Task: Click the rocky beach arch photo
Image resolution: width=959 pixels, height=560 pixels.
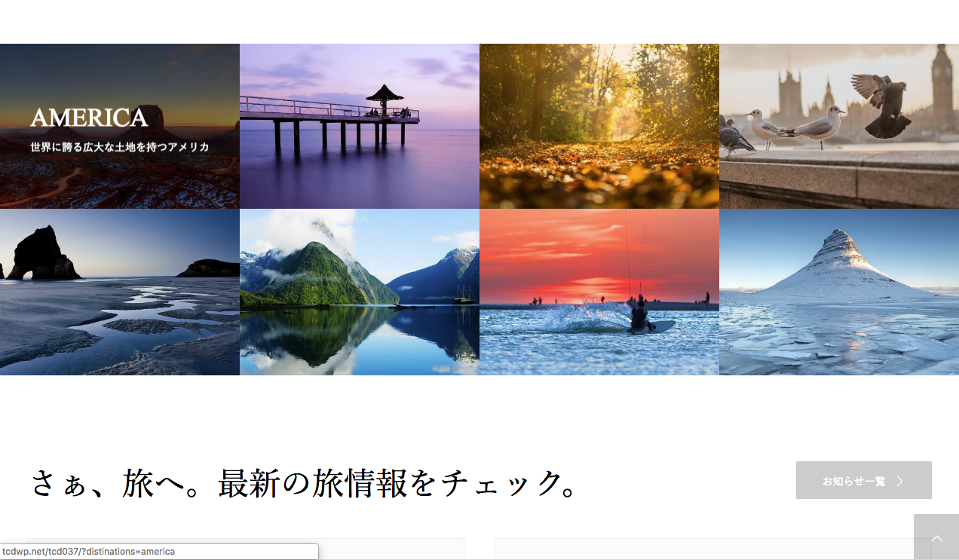Action: [120, 292]
